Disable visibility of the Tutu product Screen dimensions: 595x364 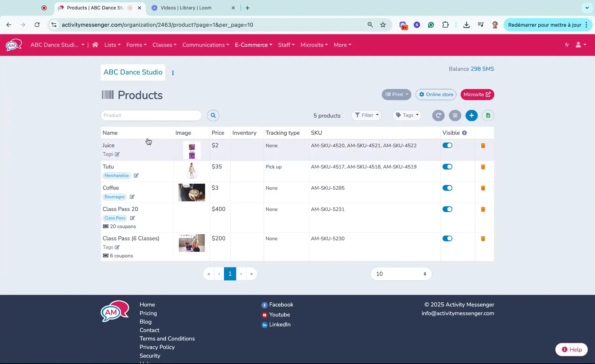pyautogui.click(x=447, y=167)
